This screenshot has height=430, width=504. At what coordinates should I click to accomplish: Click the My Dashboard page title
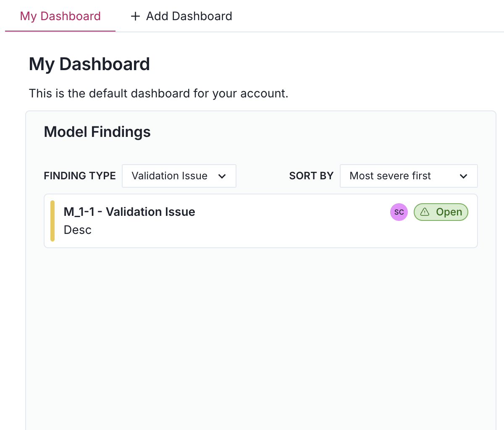point(89,64)
